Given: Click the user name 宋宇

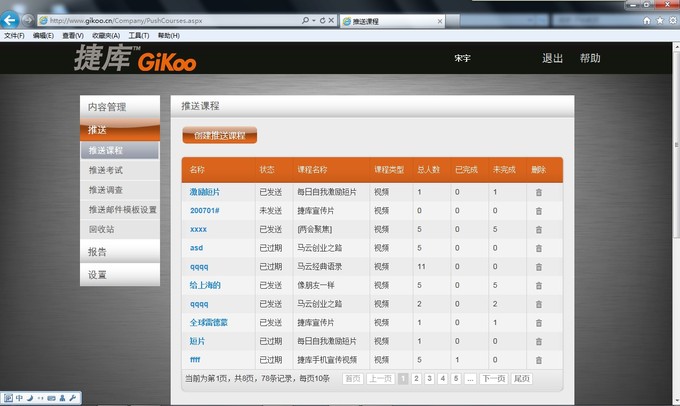Looking at the screenshot, I should (462, 58).
